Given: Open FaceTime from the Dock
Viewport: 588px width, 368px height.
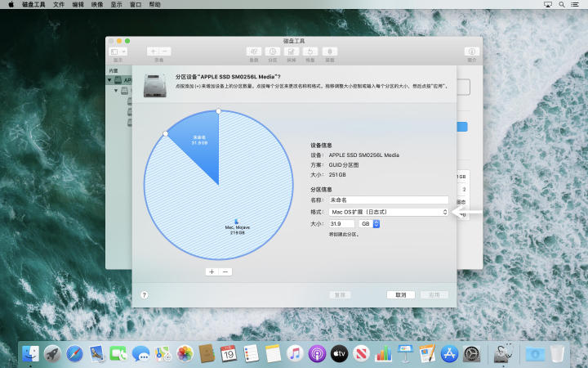Looking at the screenshot, I should point(118,354).
